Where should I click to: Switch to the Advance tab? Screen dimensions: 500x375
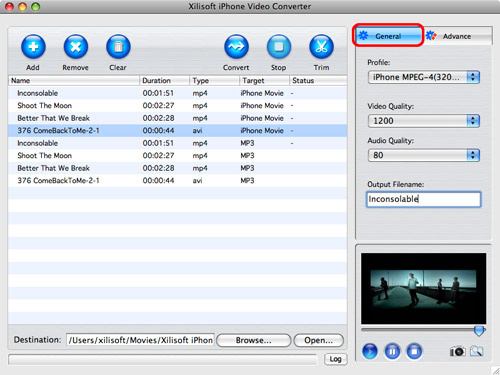(457, 36)
